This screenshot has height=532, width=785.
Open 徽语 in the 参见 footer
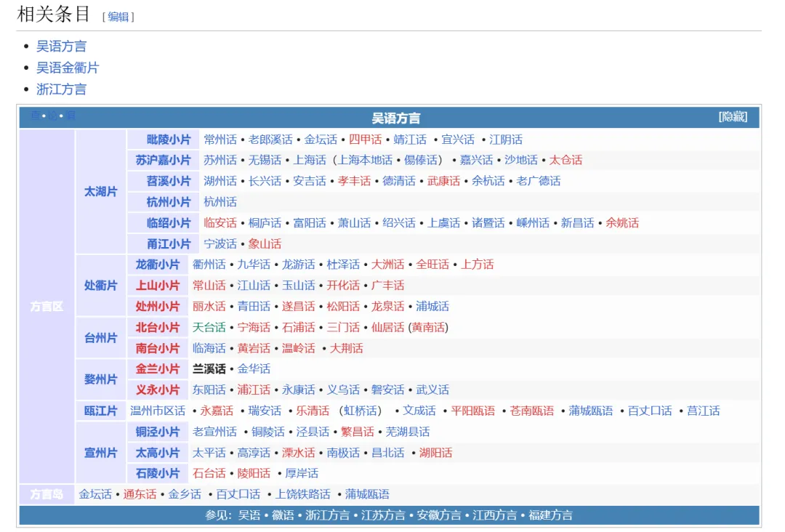283,515
